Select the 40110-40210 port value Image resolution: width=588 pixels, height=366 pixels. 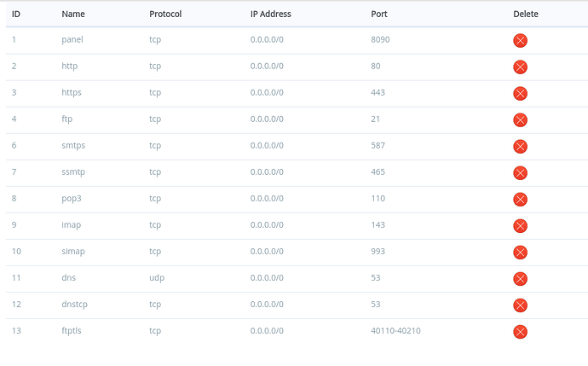[395, 331]
